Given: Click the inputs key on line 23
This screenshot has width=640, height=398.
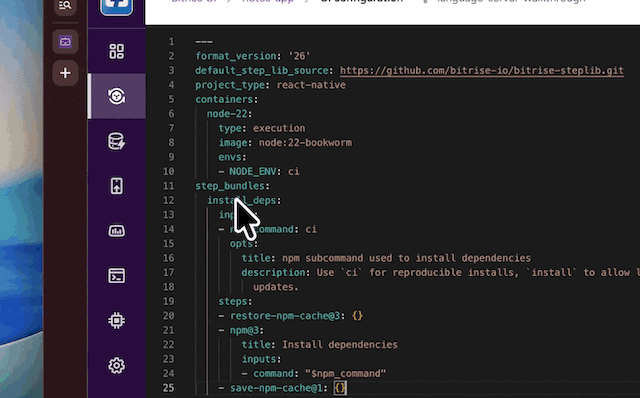Looking at the screenshot, I should (259, 359).
